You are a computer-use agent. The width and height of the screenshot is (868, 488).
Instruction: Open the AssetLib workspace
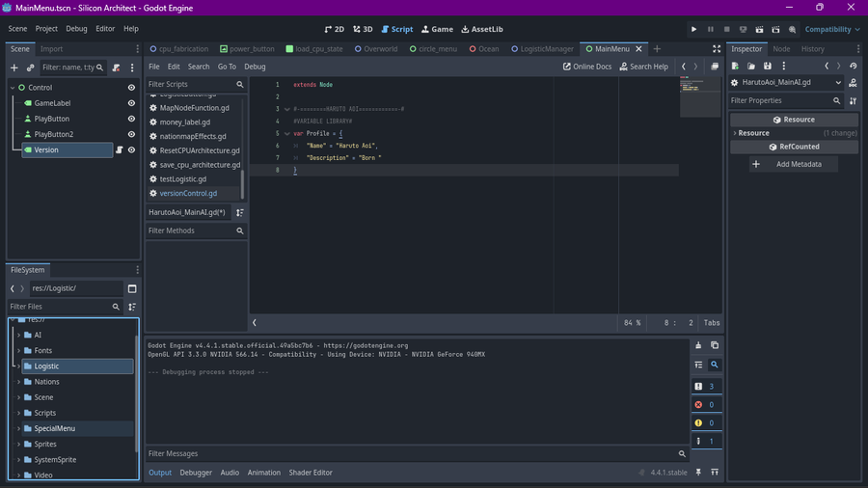point(482,29)
